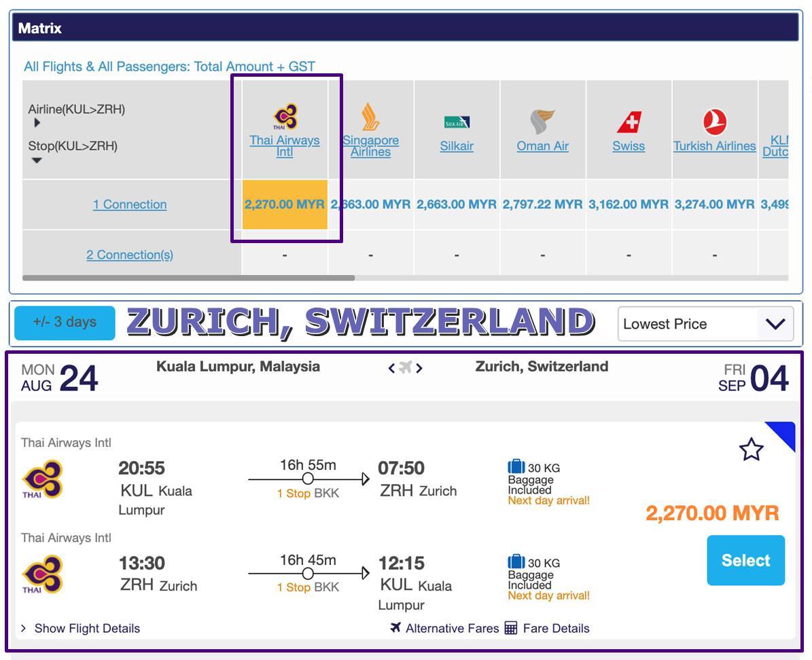
Task: Click the MON AUG 24 departure date
Action: 60,378
